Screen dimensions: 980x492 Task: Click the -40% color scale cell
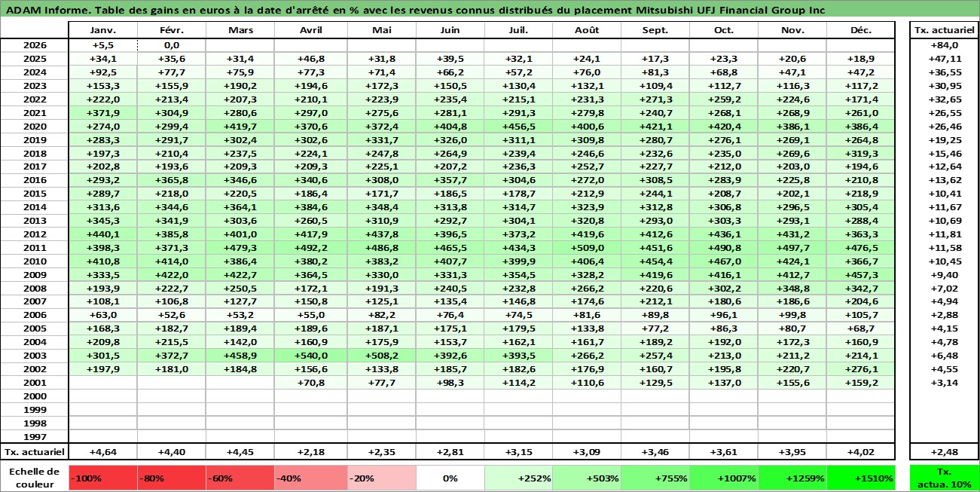310,478
